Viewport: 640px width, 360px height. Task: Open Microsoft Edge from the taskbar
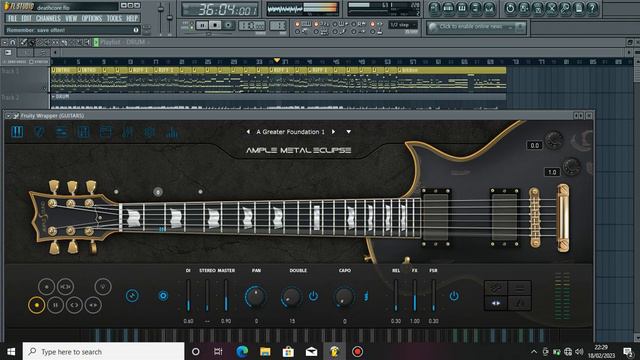pyautogui.click(x=242, y=351)
